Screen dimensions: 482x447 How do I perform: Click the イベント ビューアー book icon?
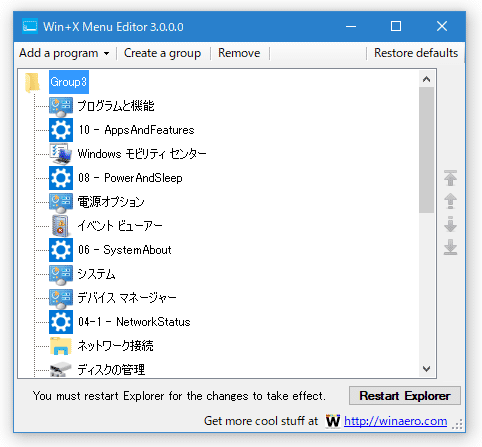pos(61,226)
